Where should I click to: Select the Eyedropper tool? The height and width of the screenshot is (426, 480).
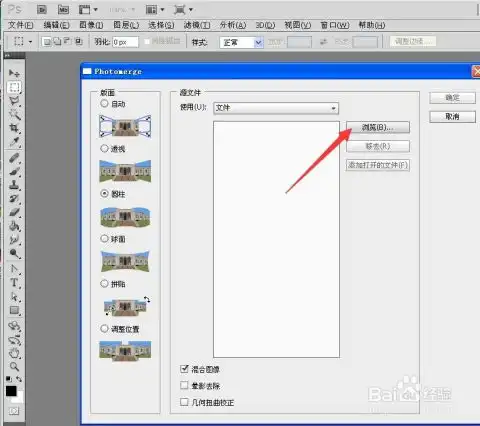coord(14,142)
